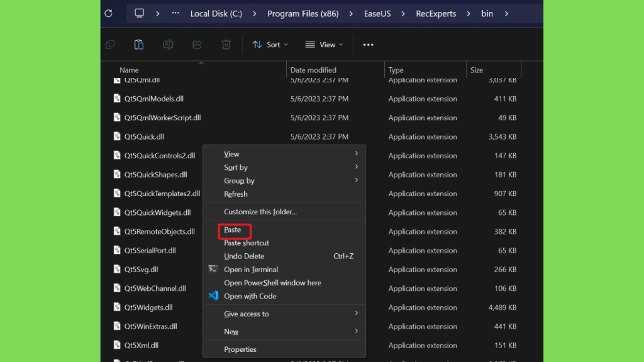Go to EaseUS folder breadcrumb

click(377, 14)
